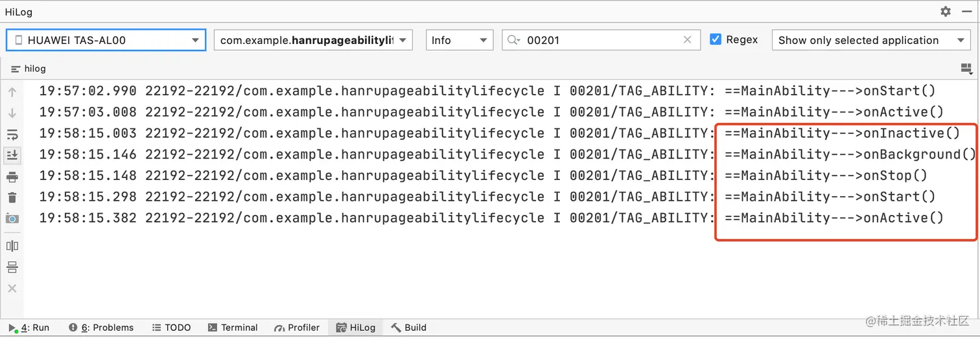Clear the 00201 search text
Screen dimensions: 980x338
(688, 40)
